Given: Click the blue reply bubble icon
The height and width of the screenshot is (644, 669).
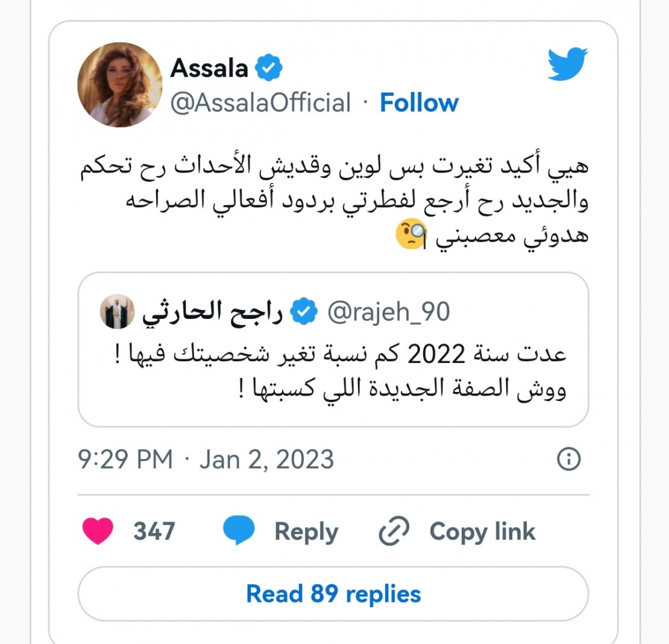Looking at the screenshot, I should coord(239,531).
